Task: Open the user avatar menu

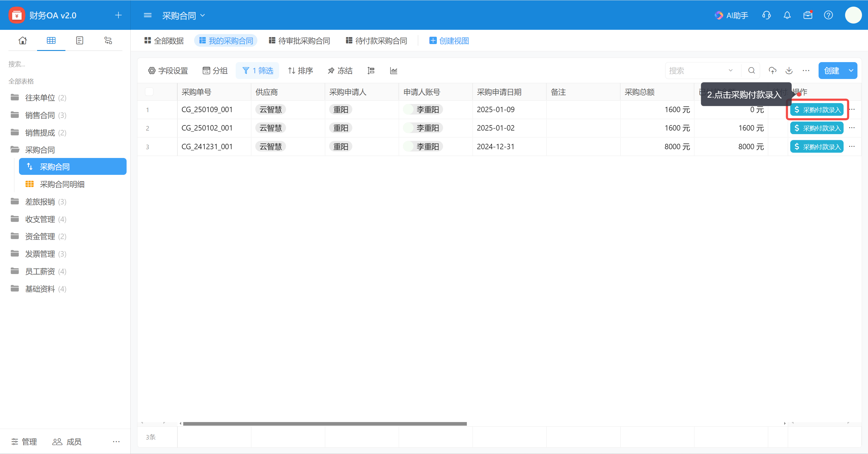Action: click(x=853, y=15)
